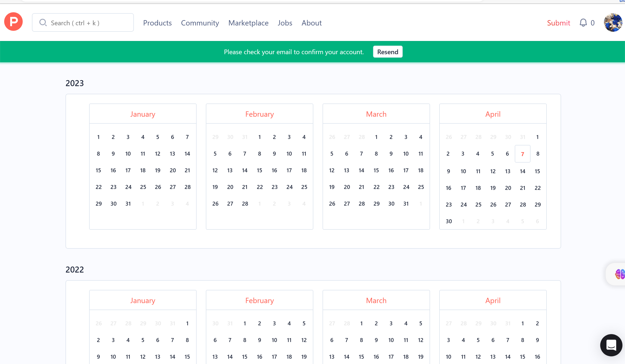Open the notifications bell

pos(583,23)
